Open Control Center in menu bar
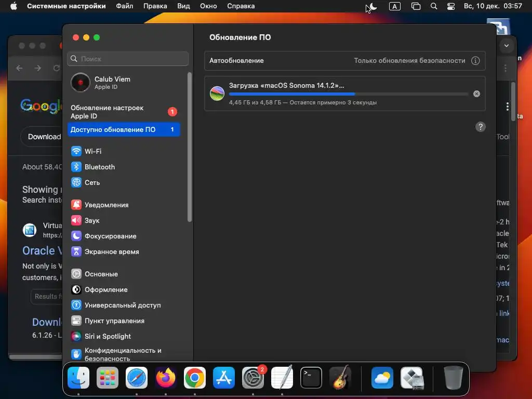The image size is (532, 399). (451, 6)
